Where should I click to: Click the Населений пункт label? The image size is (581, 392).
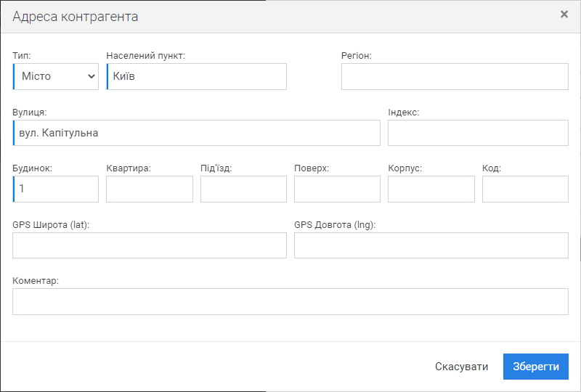[x=146, y=56]
